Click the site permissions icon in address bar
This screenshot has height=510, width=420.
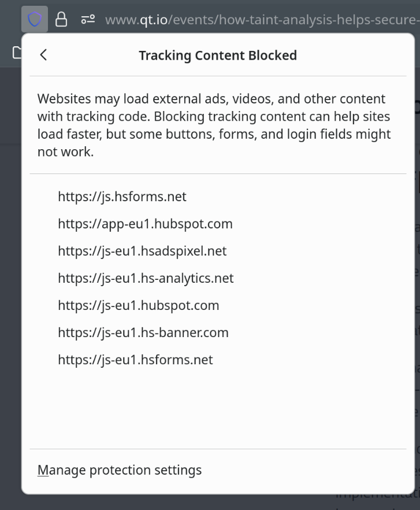pos(88,20)
